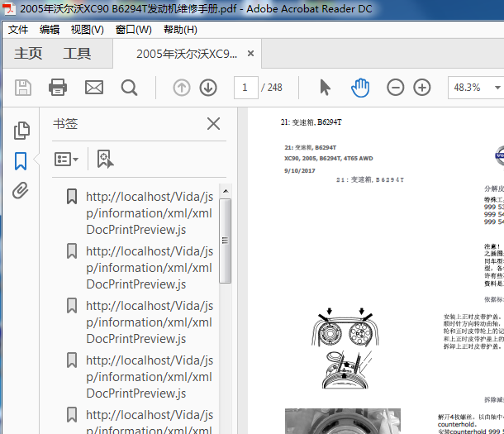Click the Find current bookmark icon
This screenshot has height=434, width=504.
105,159
